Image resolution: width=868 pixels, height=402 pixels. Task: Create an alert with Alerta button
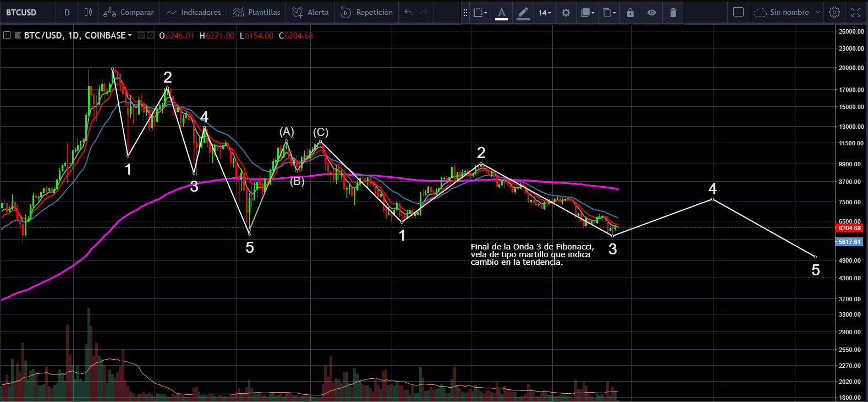pyautogui.click(x=310, y=12)
